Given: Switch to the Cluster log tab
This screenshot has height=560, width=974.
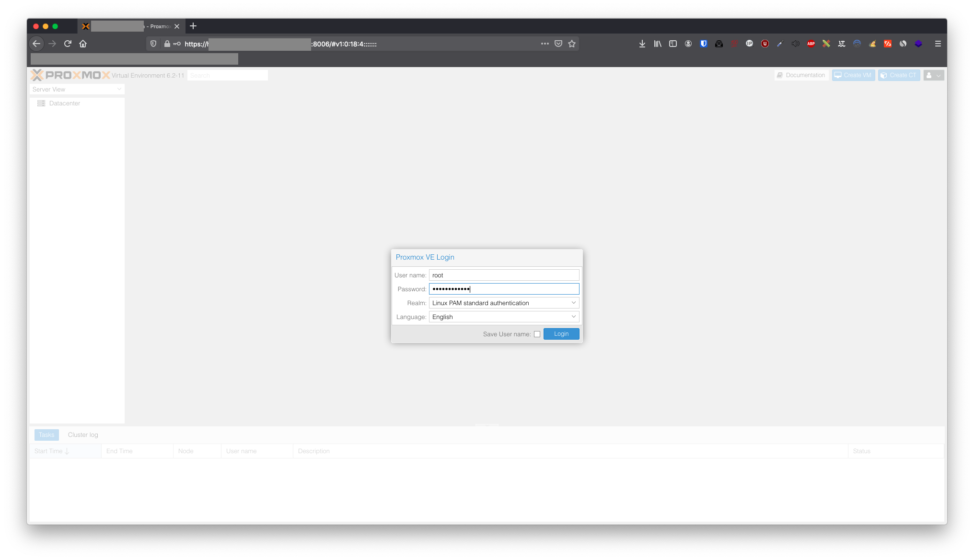Looking at the screenshot, I should tap(83, 434).
